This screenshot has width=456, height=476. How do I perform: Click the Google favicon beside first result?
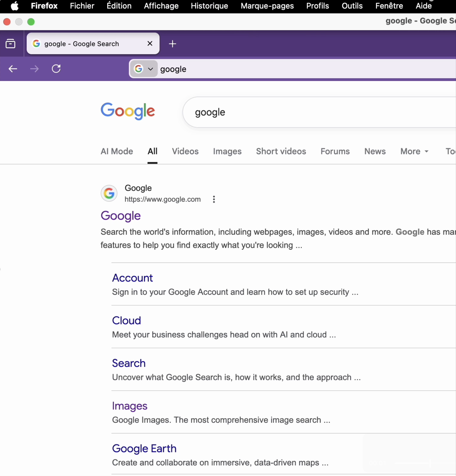pyautogui.click(x=109, y=193)
